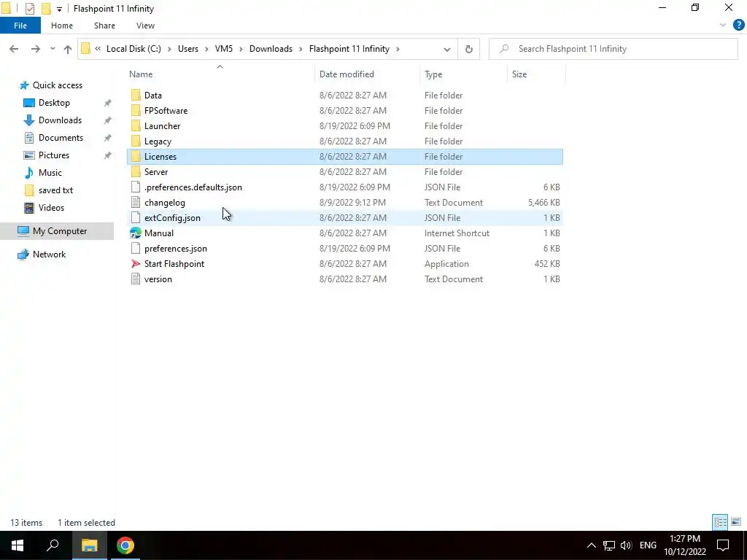Viewport: 747px width, 560px height.
Task: Click the version text document icon
Action: click(x=136, y=279)
